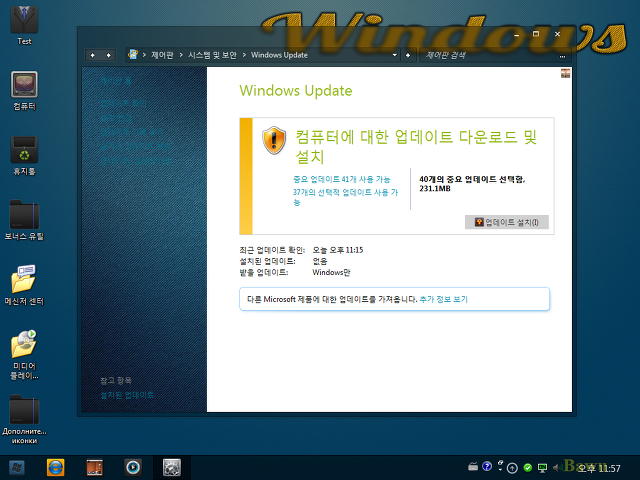640x480 pixels.
Task: Click the keyboard tray icon
Action: coord(473,467)
